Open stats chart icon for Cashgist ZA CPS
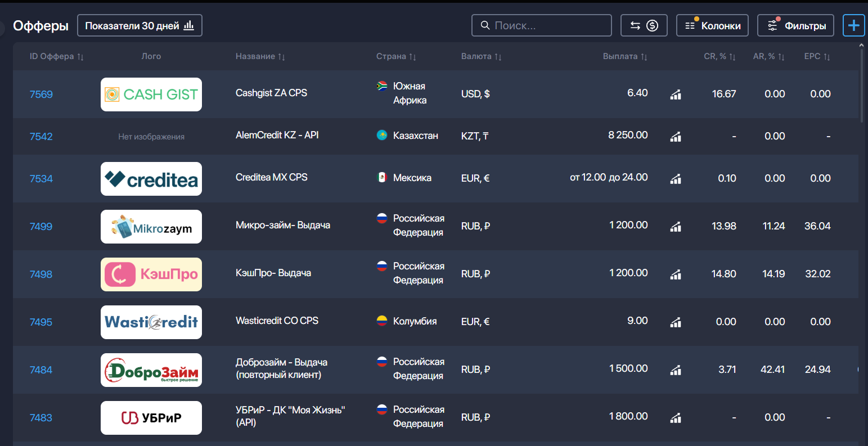Image resolution: width=868 pixels, height=446 pixels. click(676, 94)
